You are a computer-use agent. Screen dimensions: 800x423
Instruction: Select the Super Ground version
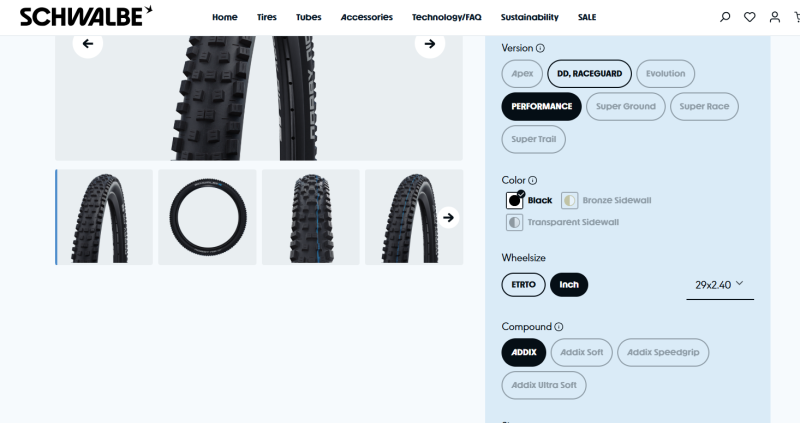pyautogui.click(x=626, y=106)
